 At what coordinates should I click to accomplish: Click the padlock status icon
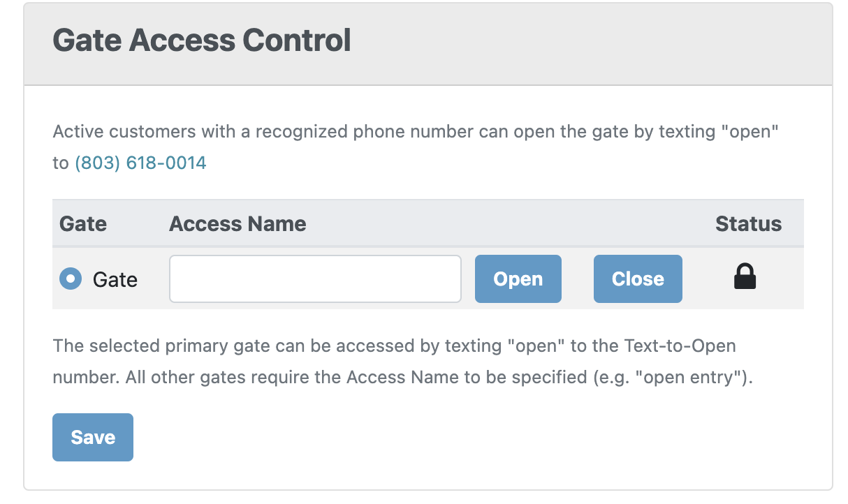(x=745, y=276)
